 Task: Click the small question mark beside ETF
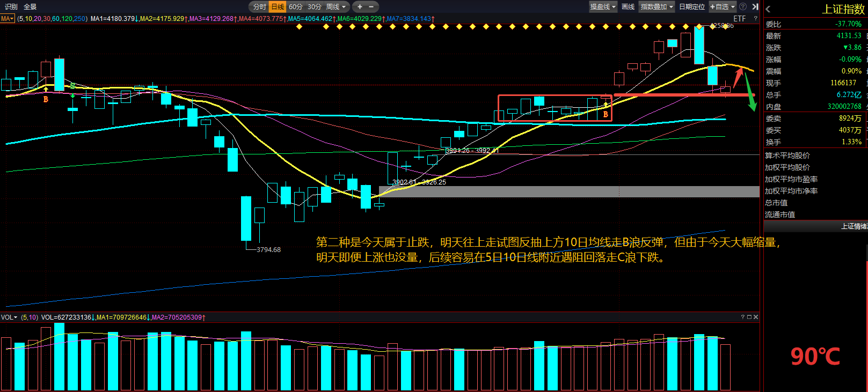(x=756, y=18)
